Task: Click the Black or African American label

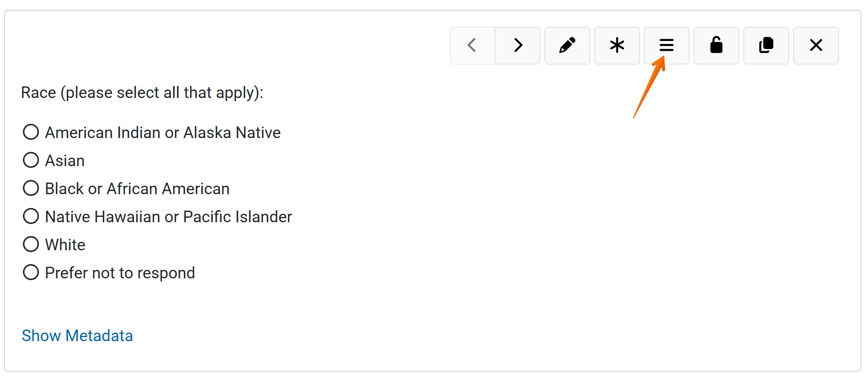Action: point(138,189)
